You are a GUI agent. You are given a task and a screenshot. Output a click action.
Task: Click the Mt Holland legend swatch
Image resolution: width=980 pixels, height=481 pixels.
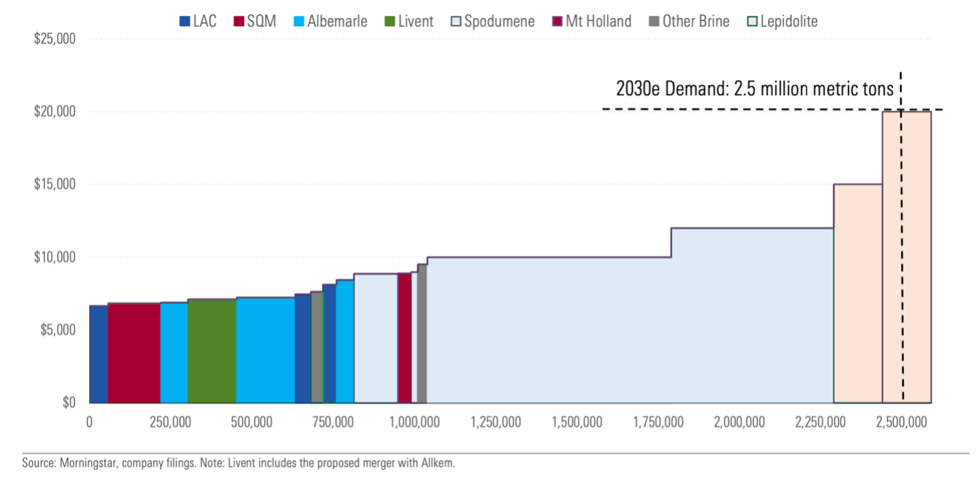coord(557,22)
